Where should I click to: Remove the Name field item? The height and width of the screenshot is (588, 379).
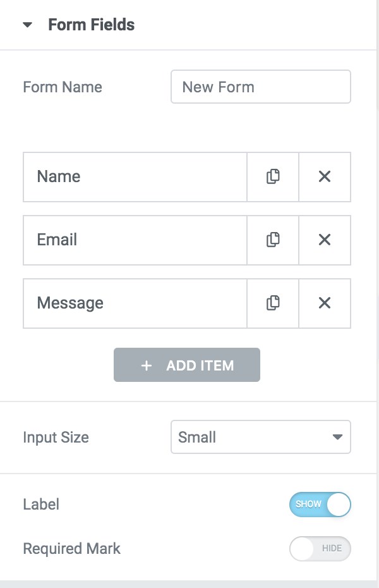click(x=325, y=176)
